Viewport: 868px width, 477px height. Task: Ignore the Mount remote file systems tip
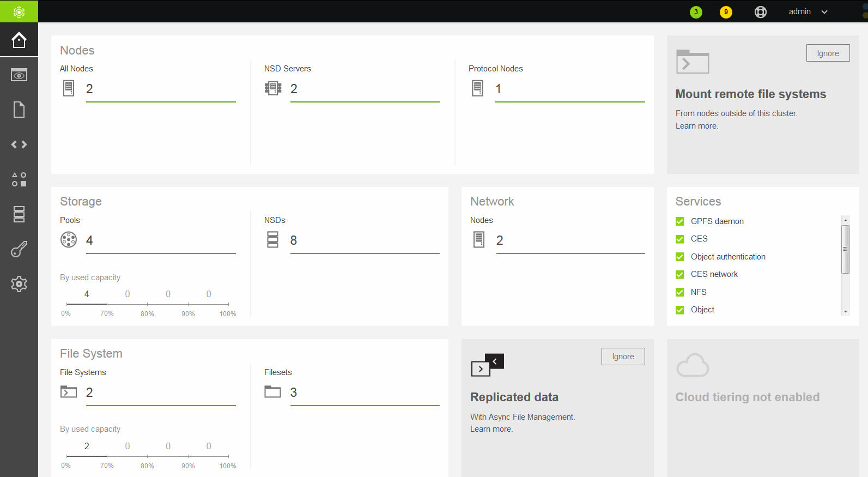point(827,53)
